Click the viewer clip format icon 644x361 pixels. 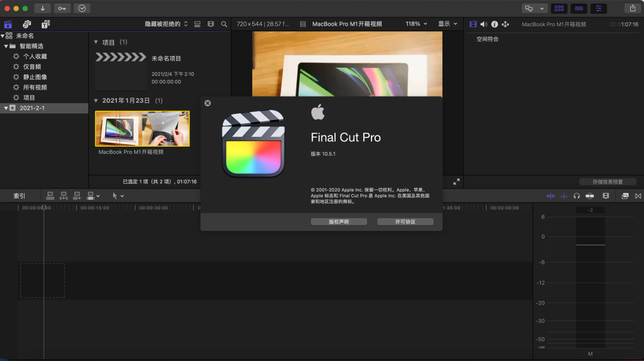coord(303,24)
